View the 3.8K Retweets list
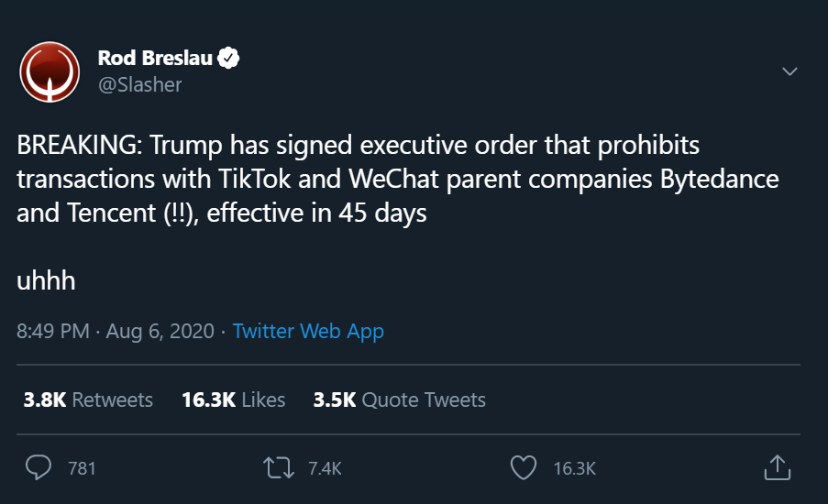The height and width of the screenshot is (504, 828). (88, 400)
